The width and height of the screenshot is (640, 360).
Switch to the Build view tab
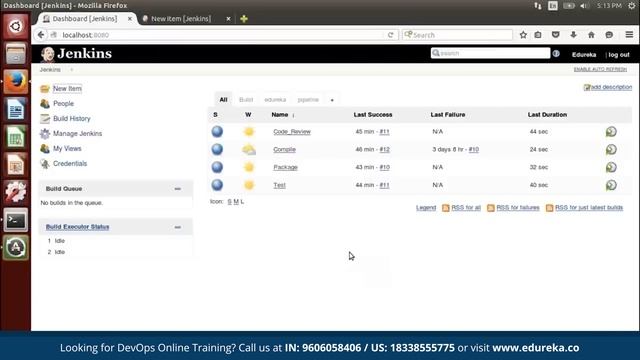[x=246, y=100]
